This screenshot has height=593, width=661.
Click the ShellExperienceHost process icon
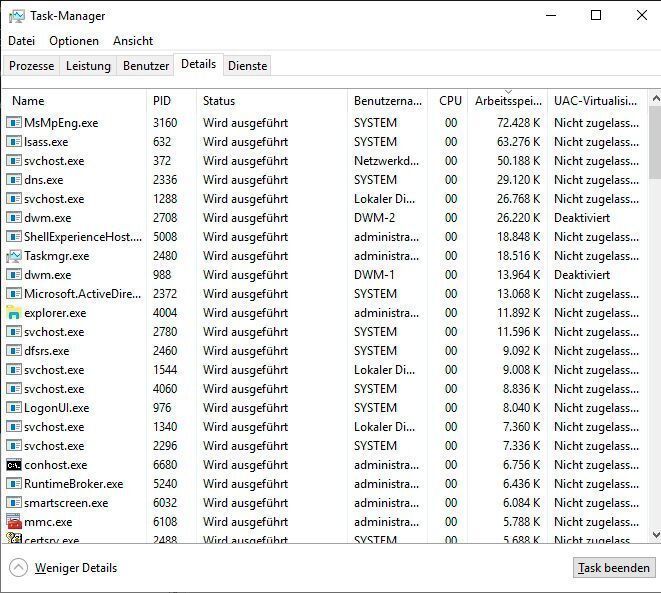pyautogui.click(x=13, y=236)
